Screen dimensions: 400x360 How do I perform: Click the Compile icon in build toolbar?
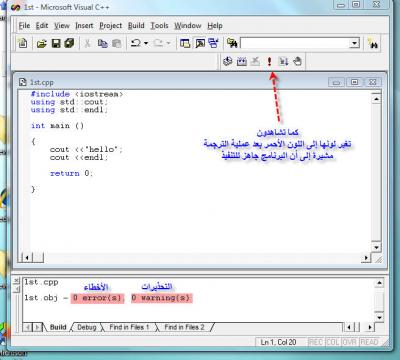[x=227, y=61]
